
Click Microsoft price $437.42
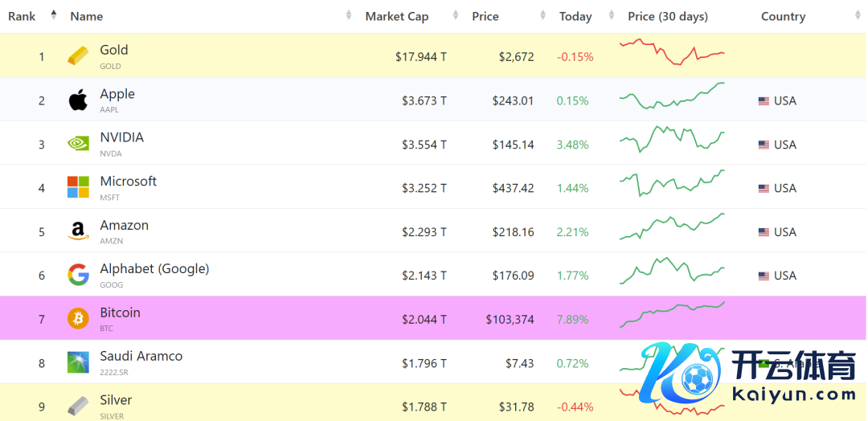click(x=513, y=188)
